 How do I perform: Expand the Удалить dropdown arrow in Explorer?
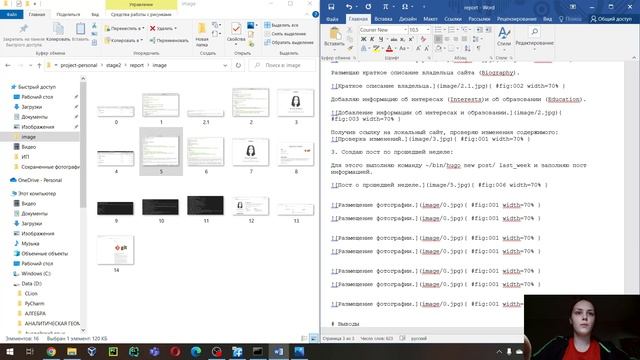pyautogui.click(x=176, y=28)
